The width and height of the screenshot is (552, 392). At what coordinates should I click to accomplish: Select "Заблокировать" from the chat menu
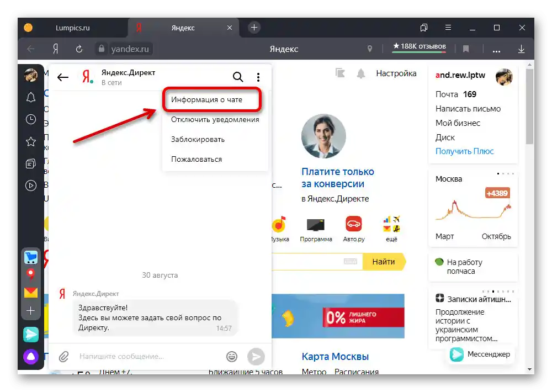(198, 140)
